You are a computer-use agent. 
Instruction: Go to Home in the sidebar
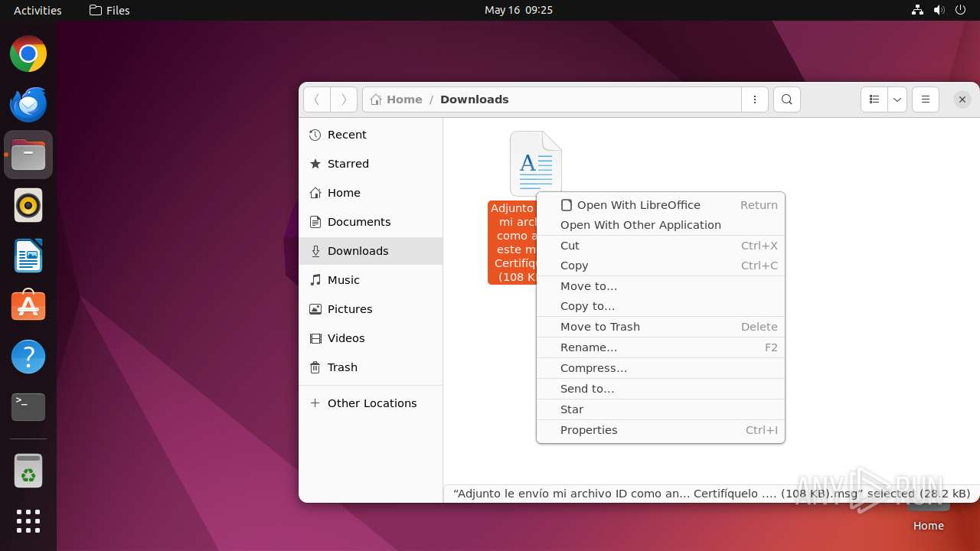(371, 193)
